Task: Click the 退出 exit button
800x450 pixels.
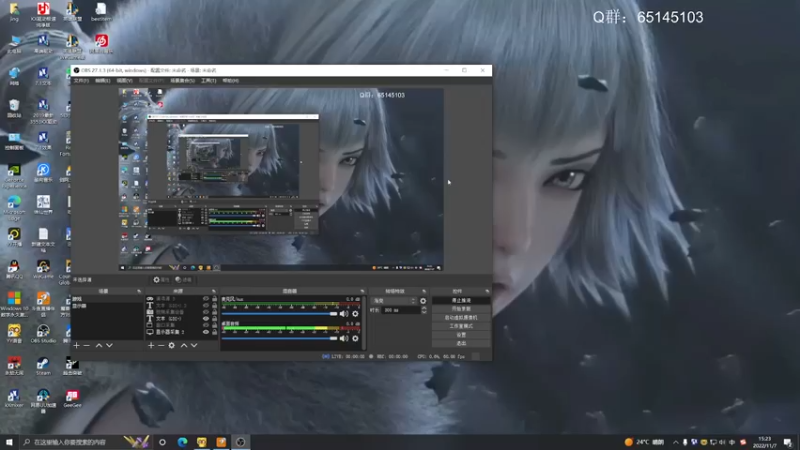Action: pos(461,343)
